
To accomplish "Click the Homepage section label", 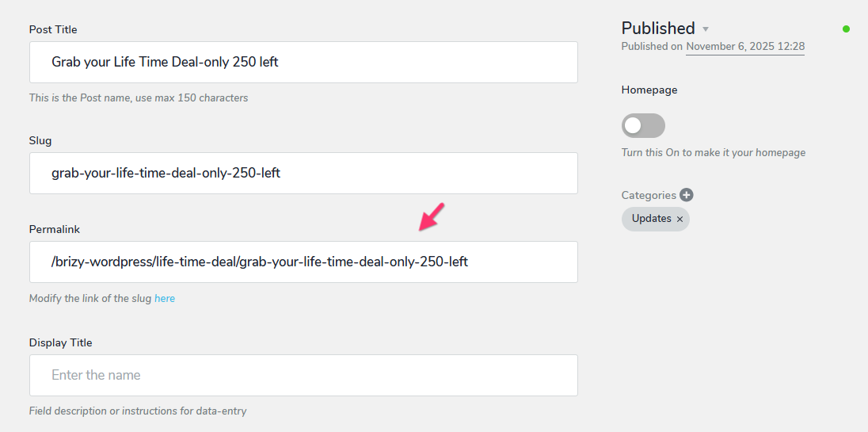I will [649, 90].
